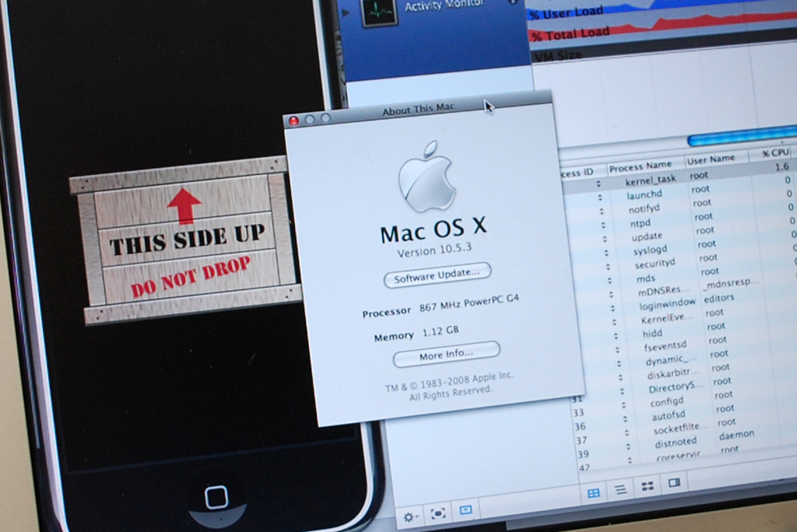Click the This Side Up crate image
This screenshot has width=797, height=532.
(x=184, y=240)
